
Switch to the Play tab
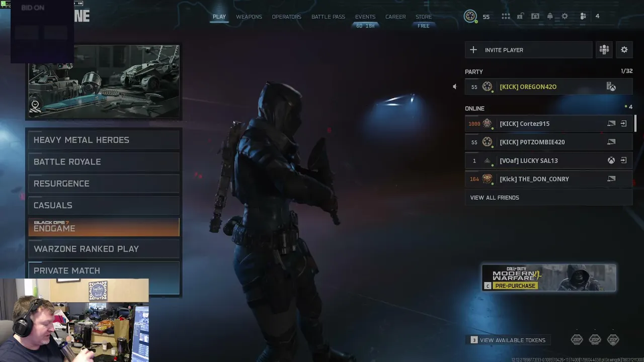[219, 17]
